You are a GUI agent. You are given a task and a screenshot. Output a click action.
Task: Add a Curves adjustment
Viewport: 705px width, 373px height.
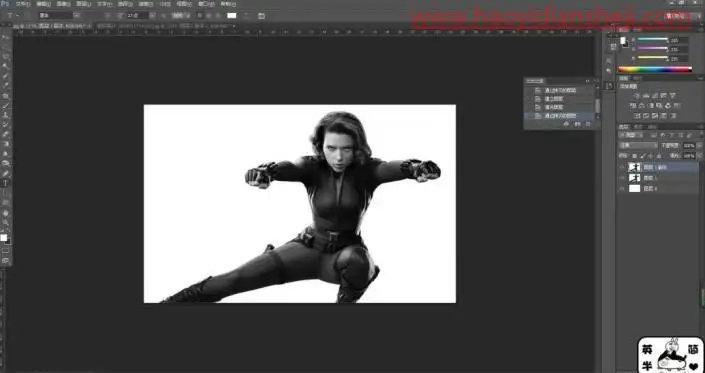655,95
